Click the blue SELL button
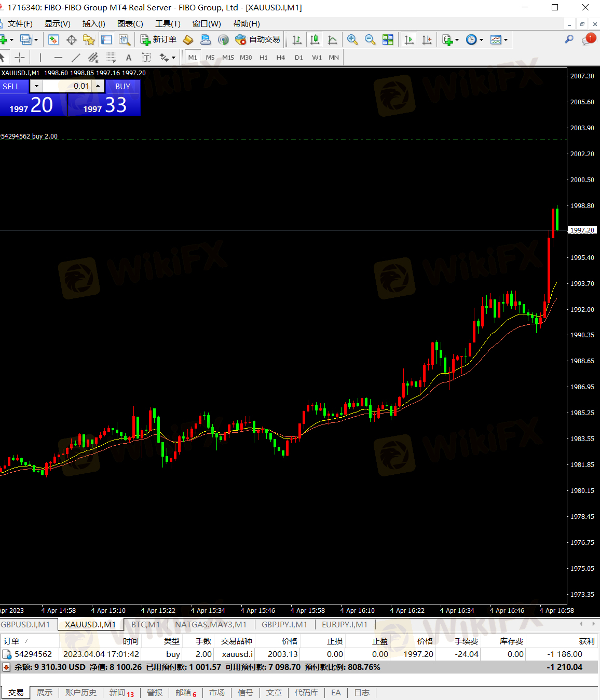 (12, 86)
